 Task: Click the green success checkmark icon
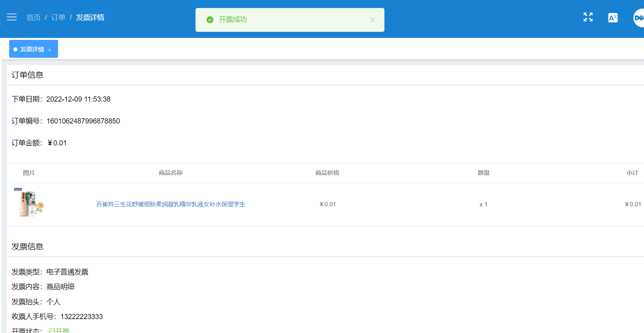pyautogui.click(x=210, y=20)
